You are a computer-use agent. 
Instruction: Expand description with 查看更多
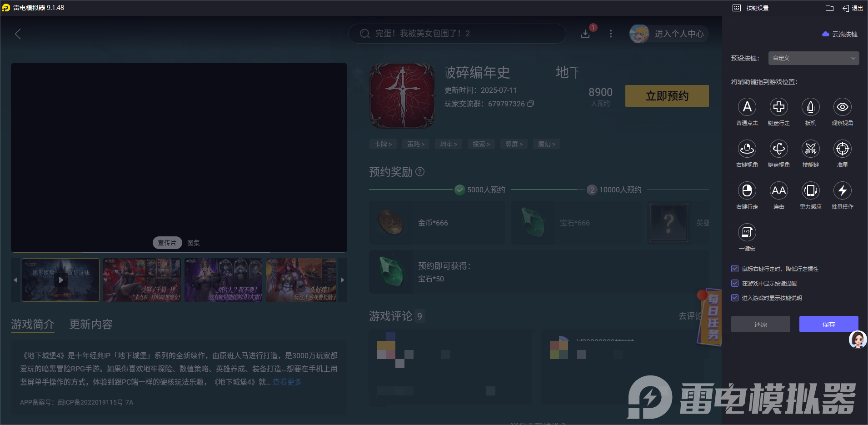[x=287, y=382]
